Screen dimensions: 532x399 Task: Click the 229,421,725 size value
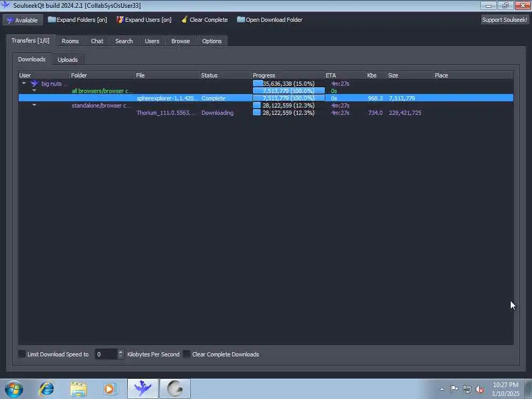coord(405,113)
